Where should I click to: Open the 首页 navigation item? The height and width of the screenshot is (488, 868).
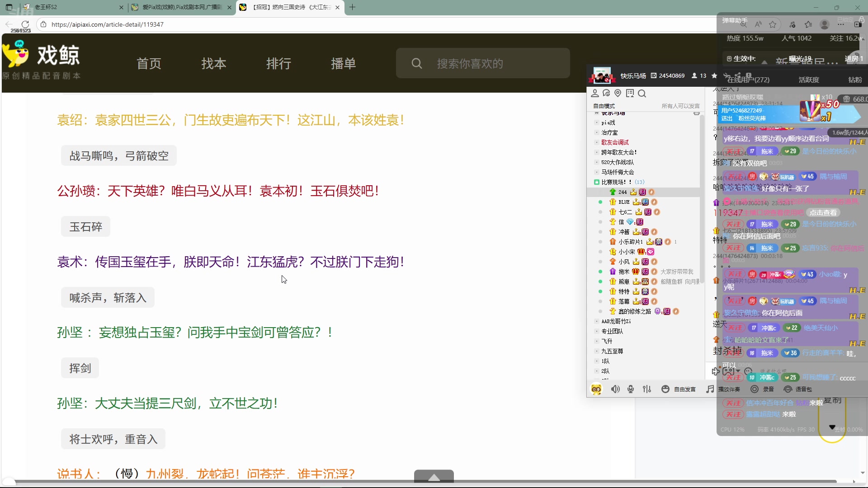[149, 63]
